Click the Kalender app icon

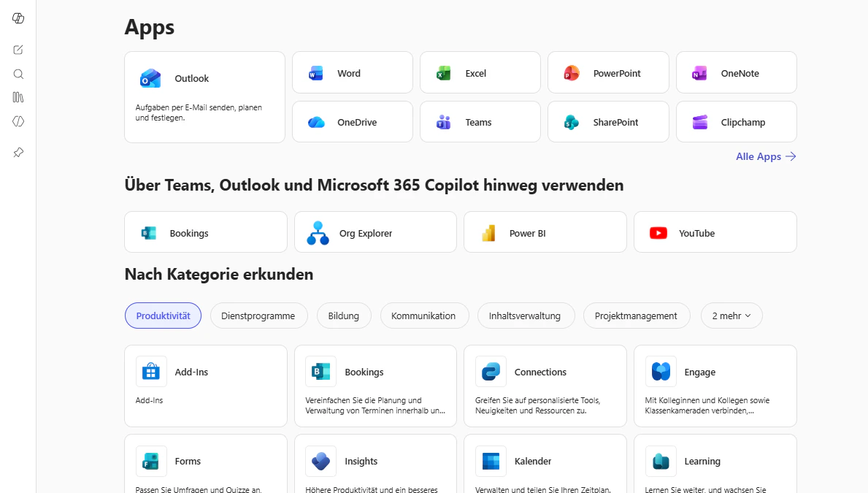491,461
